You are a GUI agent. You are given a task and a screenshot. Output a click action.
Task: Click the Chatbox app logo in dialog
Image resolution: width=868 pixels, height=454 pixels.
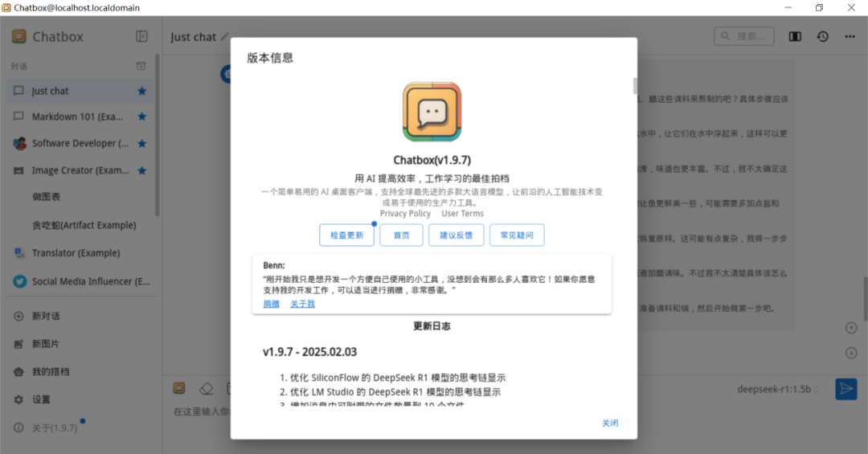coord(432,112)
